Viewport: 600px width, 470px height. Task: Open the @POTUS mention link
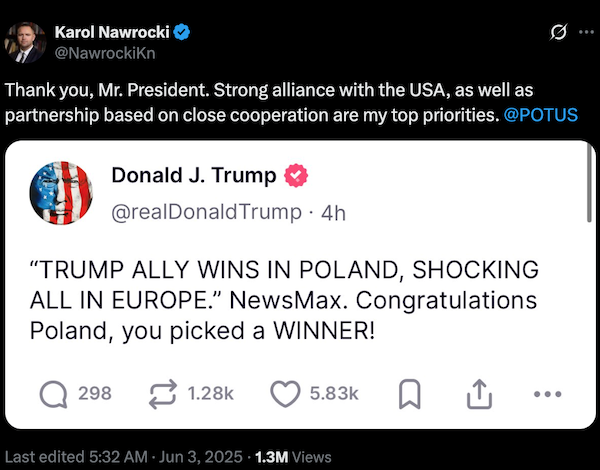point(541,114)
